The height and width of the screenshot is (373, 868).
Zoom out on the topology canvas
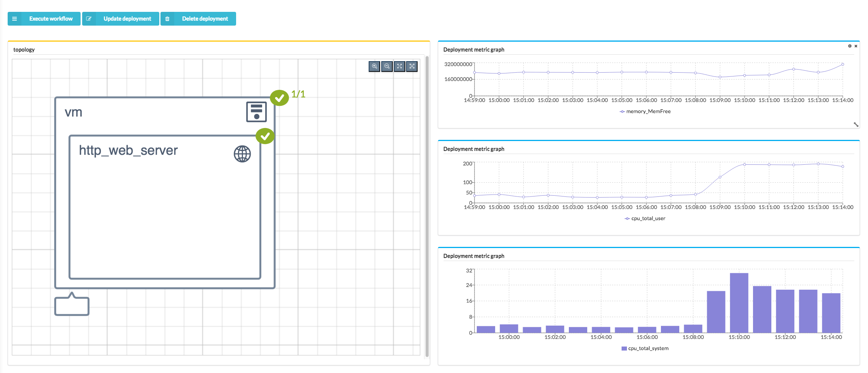pyautogui.click(x=387, y=66)
